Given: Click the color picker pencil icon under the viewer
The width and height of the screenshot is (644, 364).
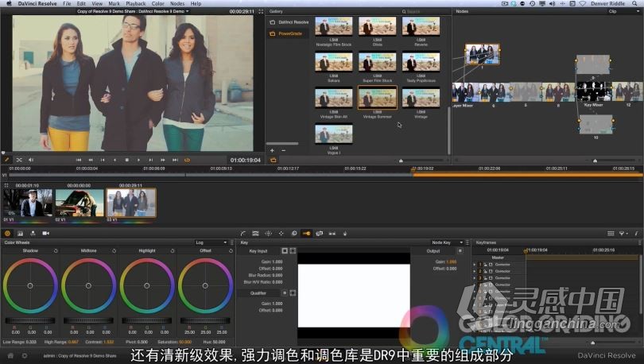Looking at the screenshot, I should [7, 160].
